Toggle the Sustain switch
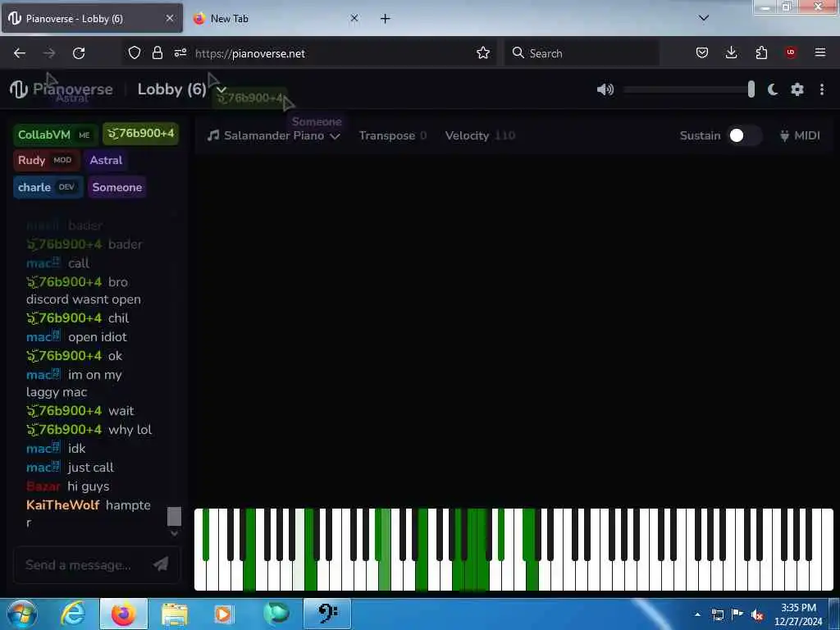Viewport: 840px width, 630px height. [x=745, y=135]
